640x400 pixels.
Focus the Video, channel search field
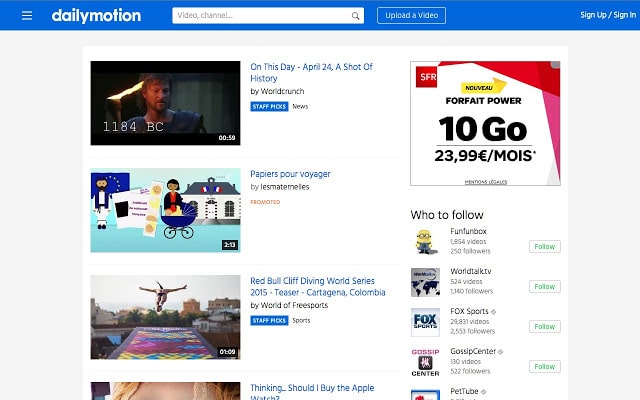click(268, 16)
